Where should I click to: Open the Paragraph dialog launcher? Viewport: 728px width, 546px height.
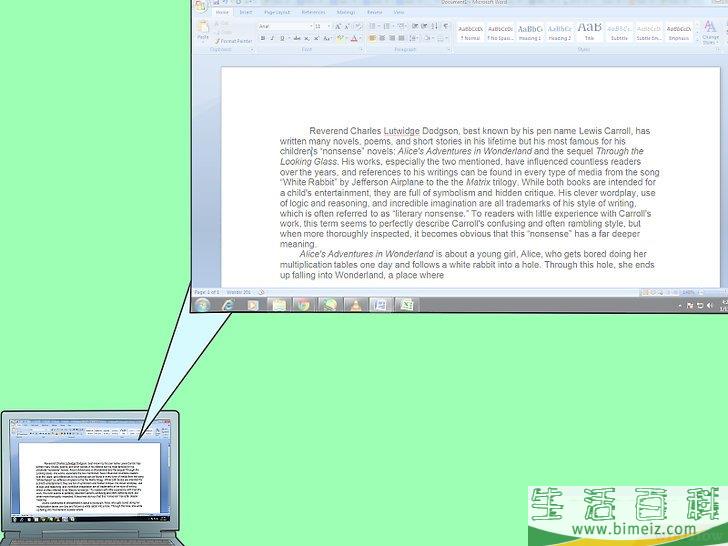point(449,50)
